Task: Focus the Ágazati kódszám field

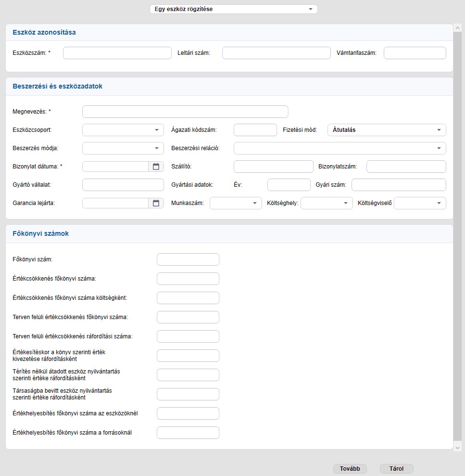Action: point(255,130)
